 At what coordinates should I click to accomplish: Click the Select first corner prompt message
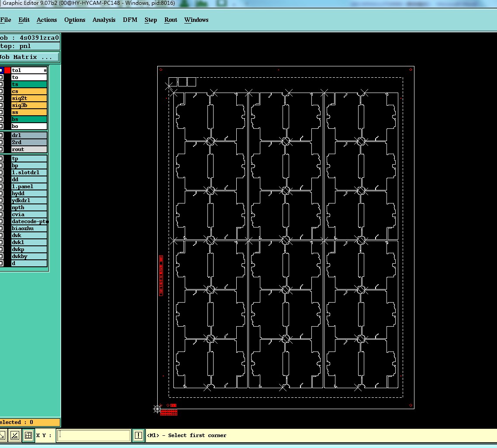tap(186, 435)
